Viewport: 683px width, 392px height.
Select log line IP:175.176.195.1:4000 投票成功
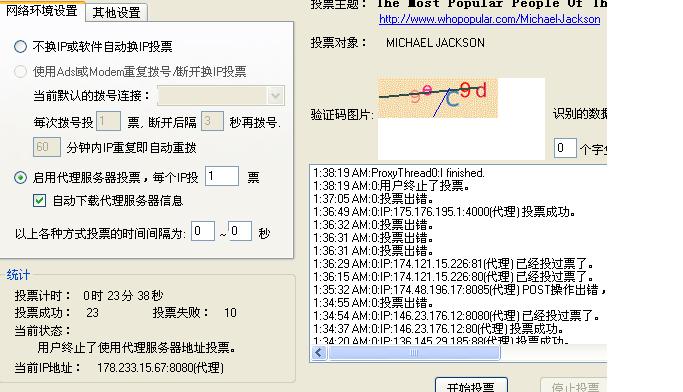tap(444, 212)
